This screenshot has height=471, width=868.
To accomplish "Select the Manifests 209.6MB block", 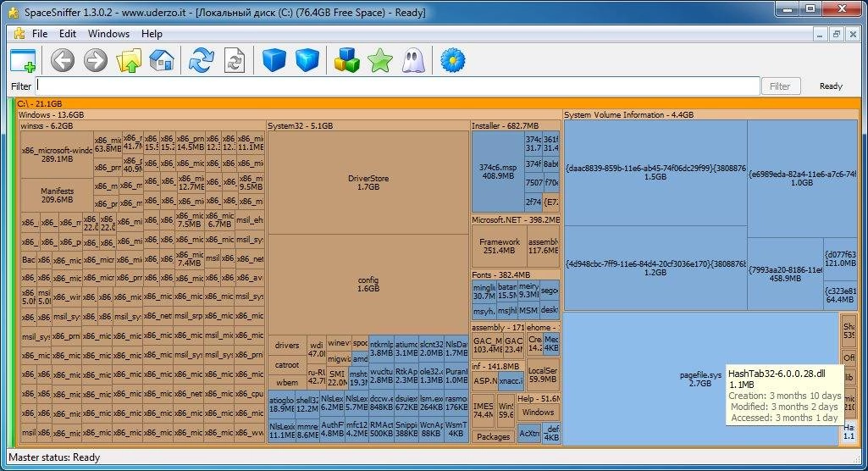I will [57, 195].
